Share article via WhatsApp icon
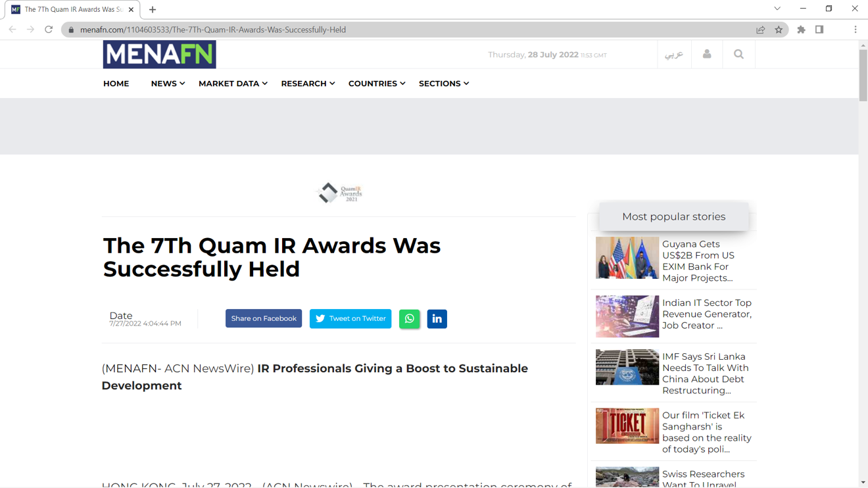This screenshot has height=488, width=868. coord(409,319)
